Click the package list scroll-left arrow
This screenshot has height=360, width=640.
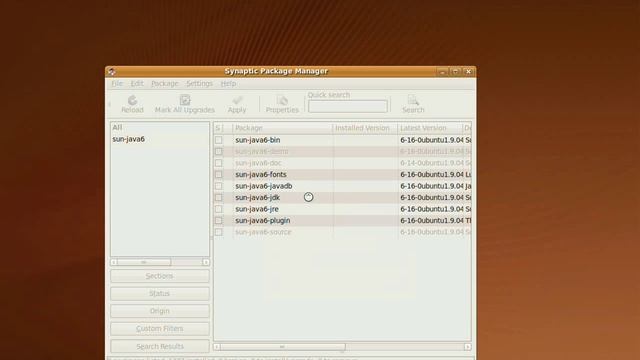tap(217, 347)
